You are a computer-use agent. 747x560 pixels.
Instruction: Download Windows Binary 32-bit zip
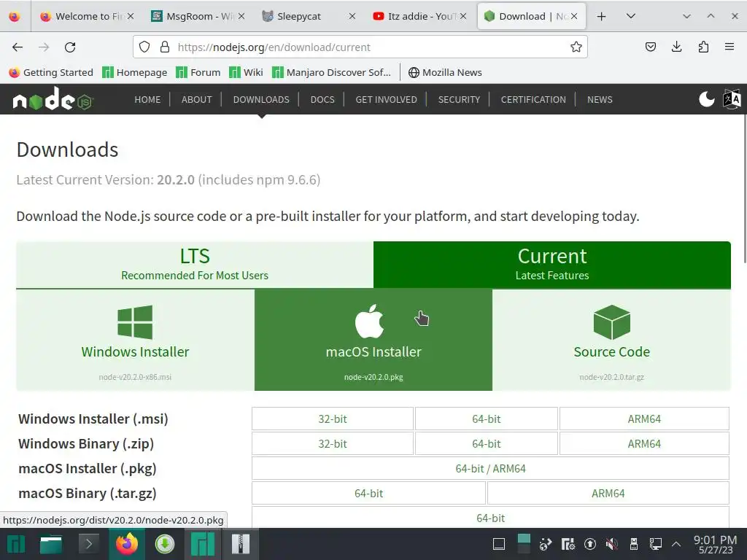point(333,444)
